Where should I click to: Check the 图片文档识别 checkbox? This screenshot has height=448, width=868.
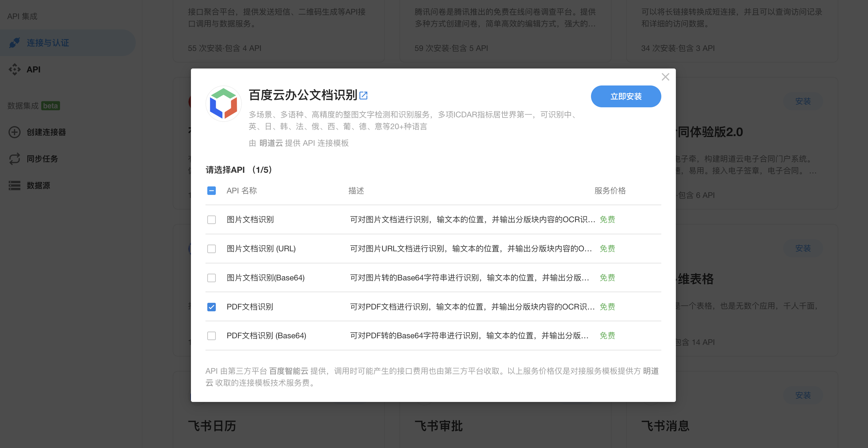coord(211,220)
